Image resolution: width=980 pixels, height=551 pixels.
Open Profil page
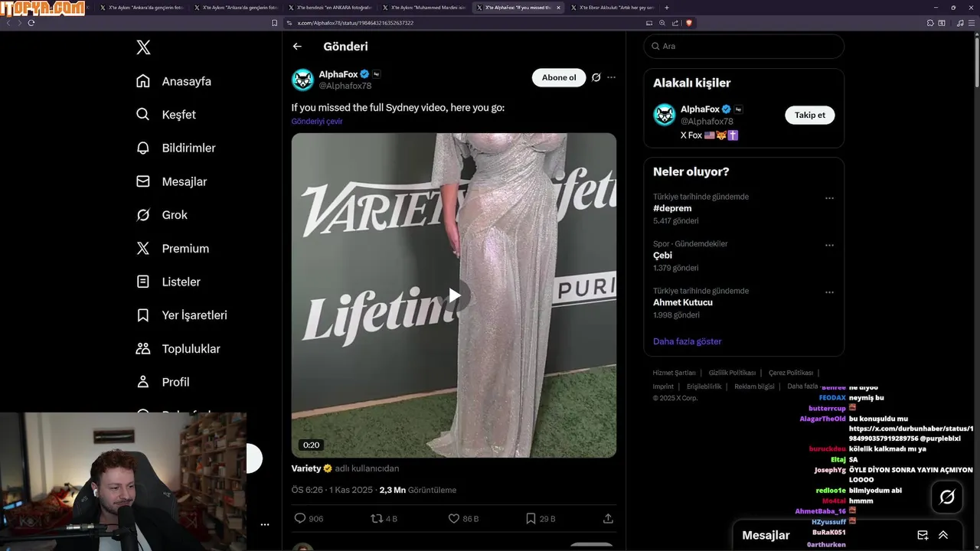162,382
